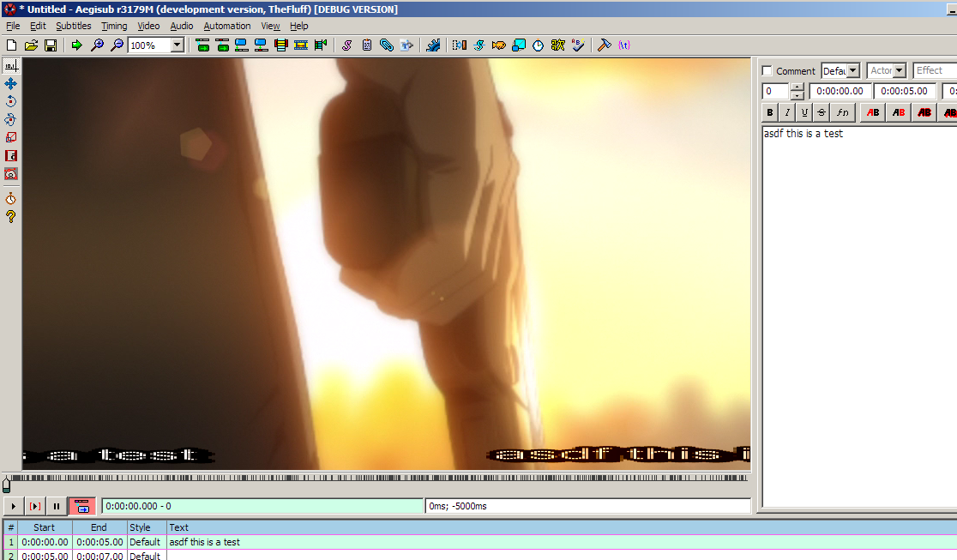The image size is (957, 560).
Task: Open the Translation Assistant fish icon
Action: tap(498, 45)
